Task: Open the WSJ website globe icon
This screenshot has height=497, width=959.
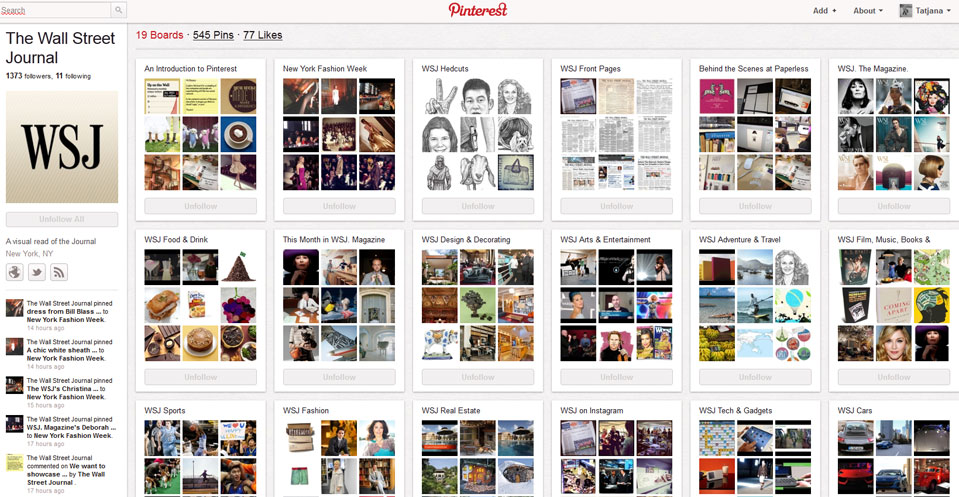Action: 15,272
